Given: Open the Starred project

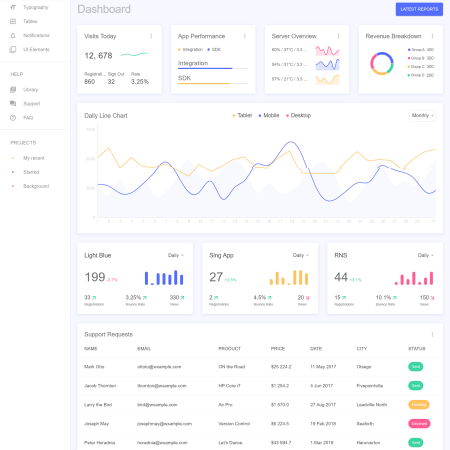Looking at the screenshot, I should 31,172.
